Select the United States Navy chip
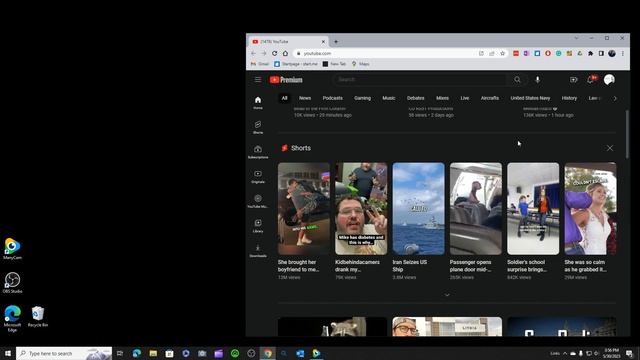The image size is (640, 360). click(530, 98)
